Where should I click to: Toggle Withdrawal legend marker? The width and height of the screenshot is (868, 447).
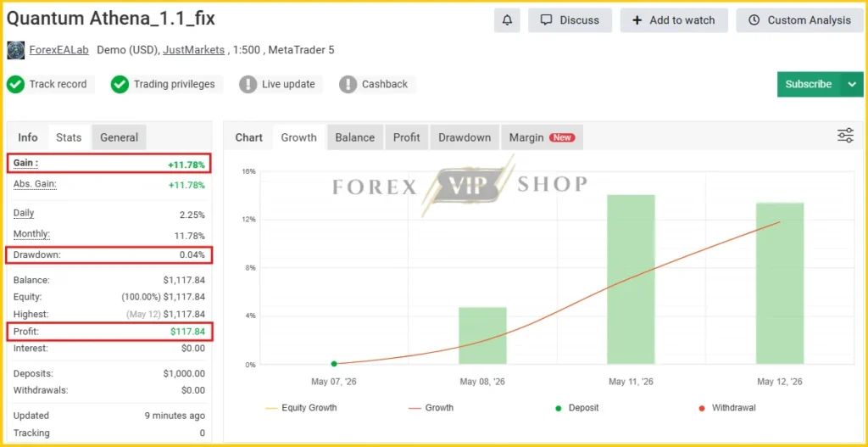[x=726, y=408]
